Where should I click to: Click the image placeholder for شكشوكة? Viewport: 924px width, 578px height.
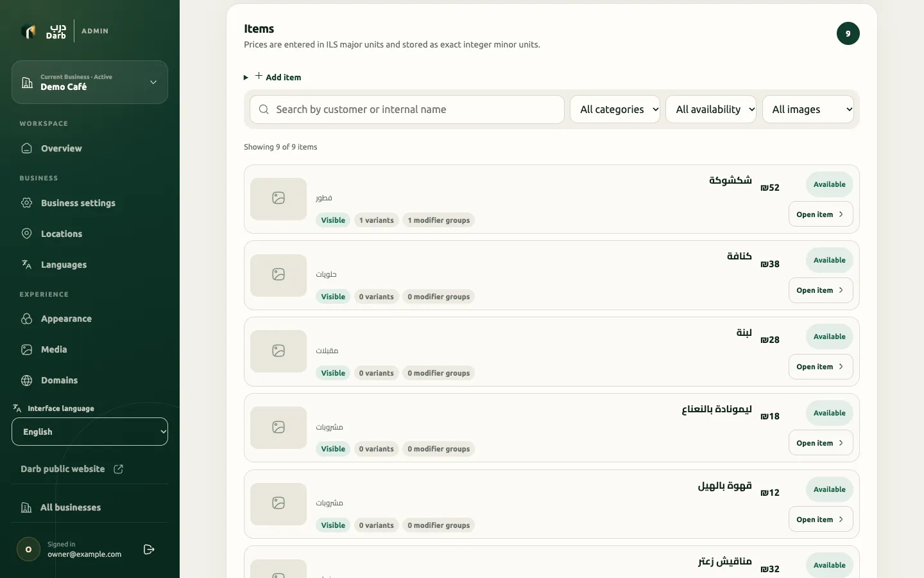pyautogui.click(x=278, y=198)
